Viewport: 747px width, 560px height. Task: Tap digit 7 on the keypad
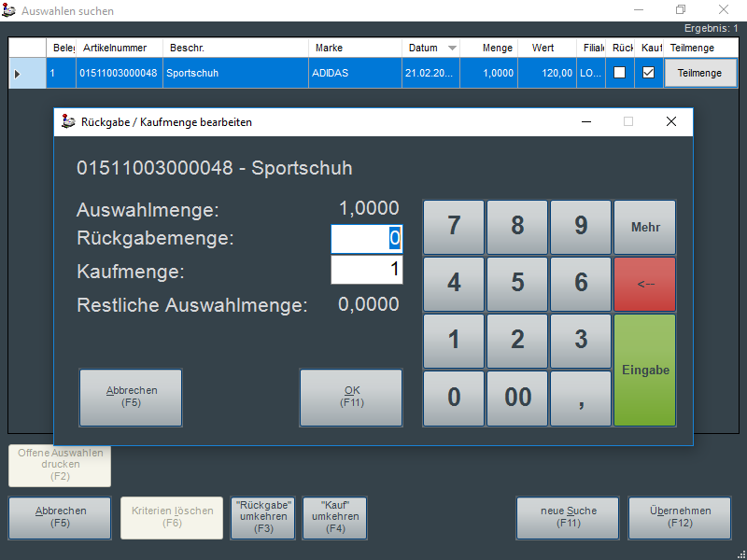click(x=454, y=227)
